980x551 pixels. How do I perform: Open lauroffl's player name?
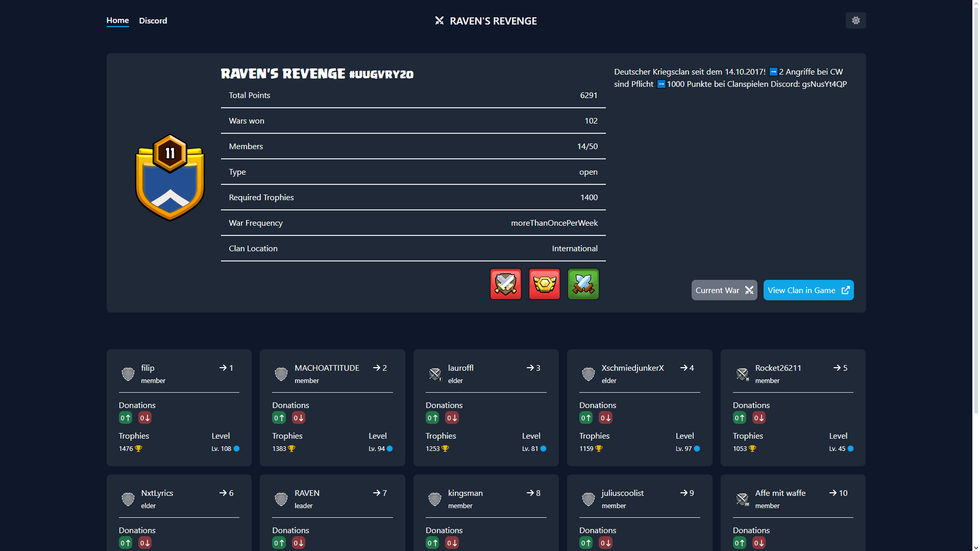(x=461, y=368)
